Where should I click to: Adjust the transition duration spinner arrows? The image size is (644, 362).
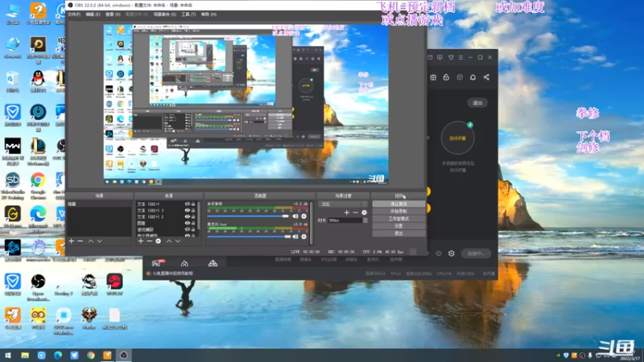pyautogui.click(x=365, y=220)
